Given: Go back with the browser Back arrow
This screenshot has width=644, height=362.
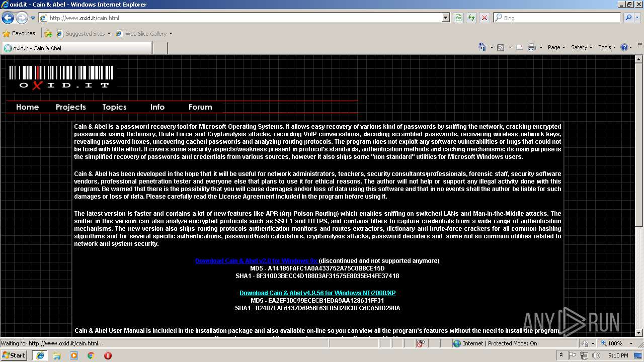Looking at the screenshot, I should [8, 18].
